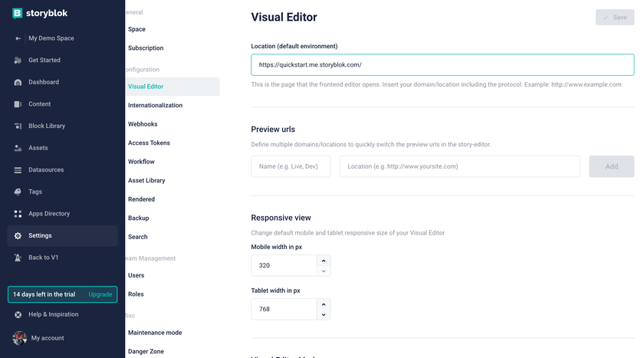Screen dimensions: 644x358
Task: Click the Upgrade trial link
Action: (x=100, y=294)
